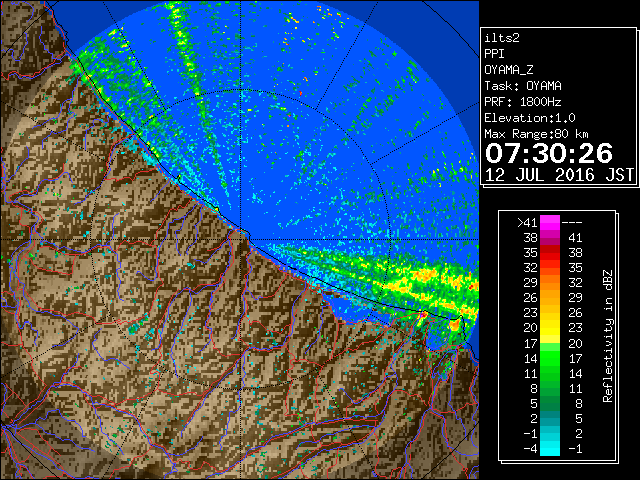Viewport: 640px width, 480px height.
Task: Select the "PPI" scan type text
Action: click(x=494, y=54)
